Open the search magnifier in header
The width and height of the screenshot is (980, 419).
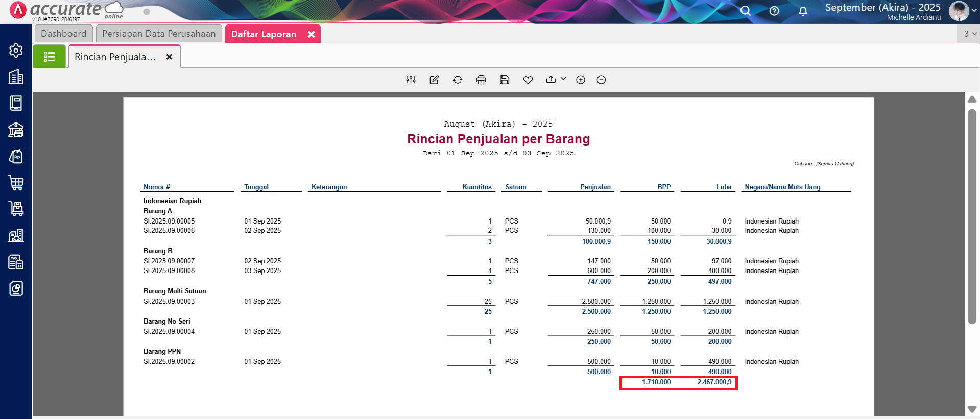[x=746, y=11]
